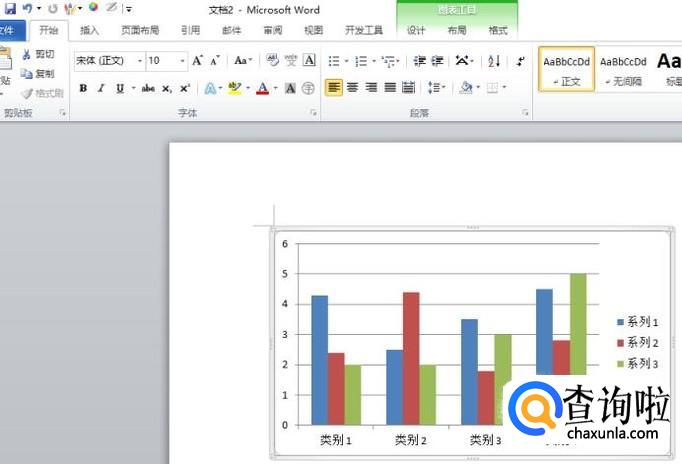
Task: Open the Borders dropdown arrow
Action: coord(505,87)
